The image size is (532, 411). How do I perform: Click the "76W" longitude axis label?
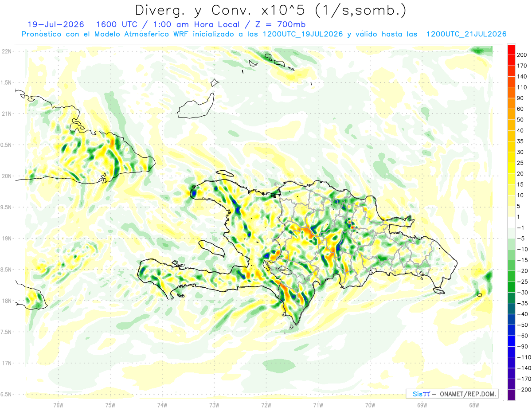(x=58, y=405)
